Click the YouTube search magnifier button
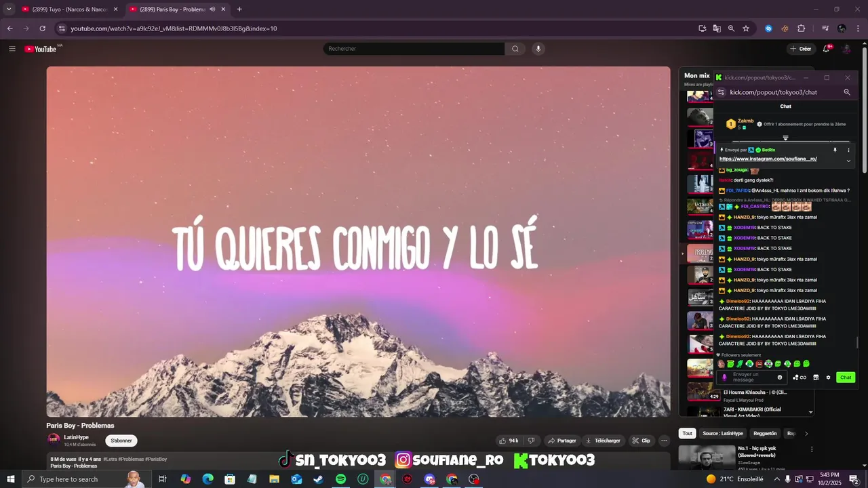 pos(515,49)
